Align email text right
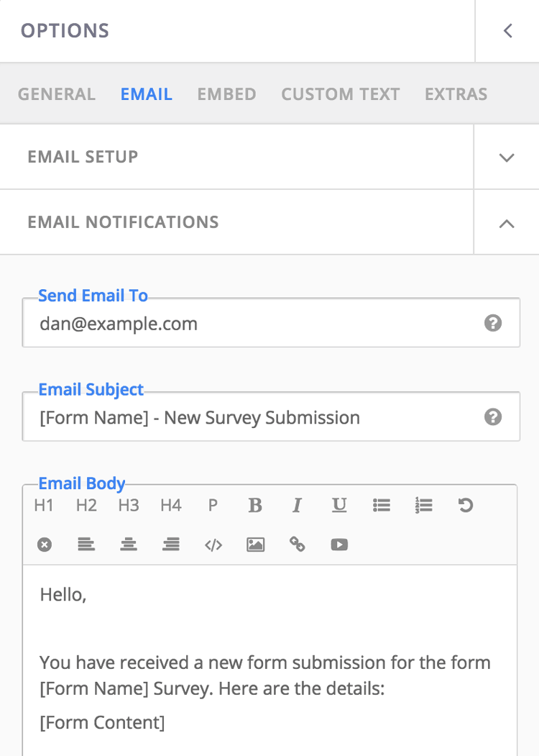This screenshot has width=539, height=756. pyautogui.click(x=171, y=545)
